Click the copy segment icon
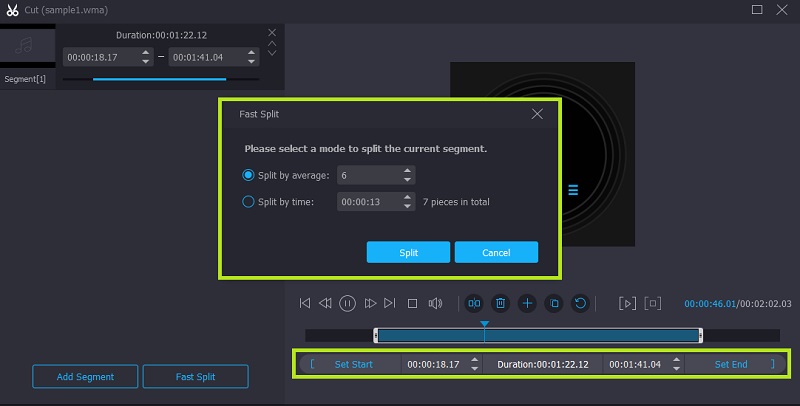The height and width of the screenshot is (406, 800). 553,303
